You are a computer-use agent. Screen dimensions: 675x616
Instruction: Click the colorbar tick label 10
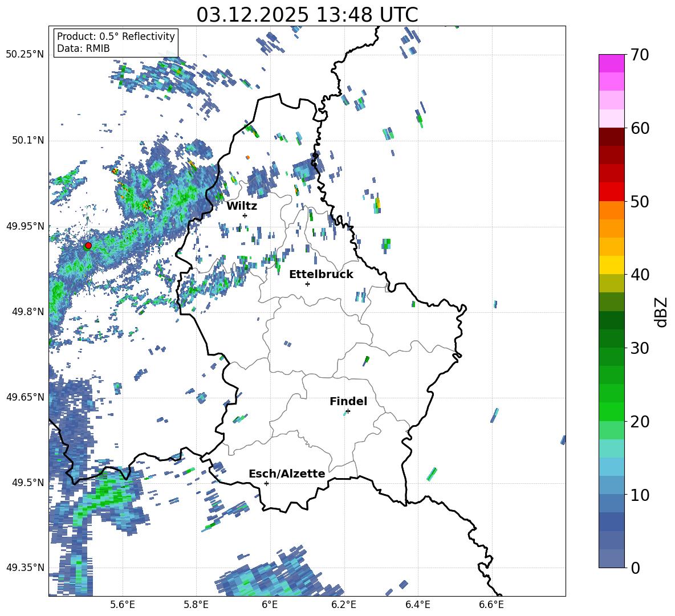(639, 495)
